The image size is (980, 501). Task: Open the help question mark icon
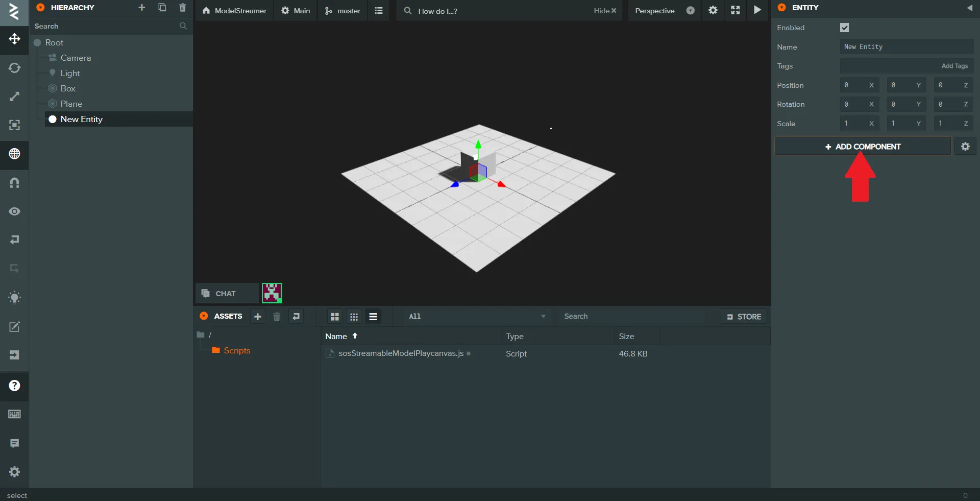14,386
